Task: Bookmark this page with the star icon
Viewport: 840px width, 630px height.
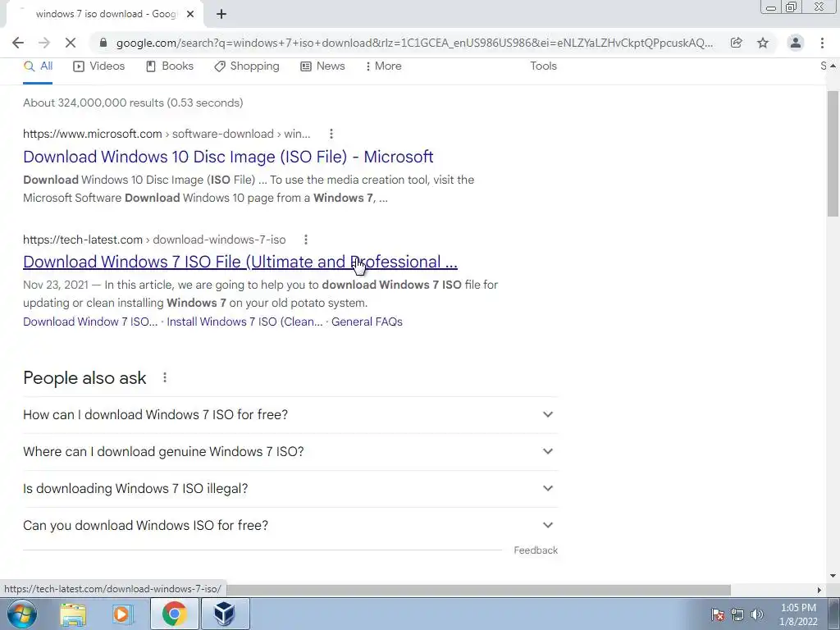Action: pos(763,43)
